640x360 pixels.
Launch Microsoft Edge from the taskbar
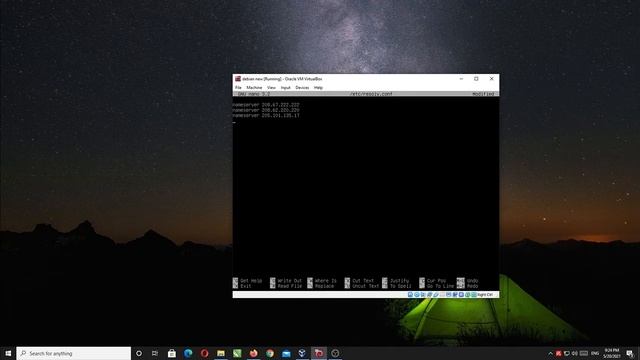(x=188, y=353)
